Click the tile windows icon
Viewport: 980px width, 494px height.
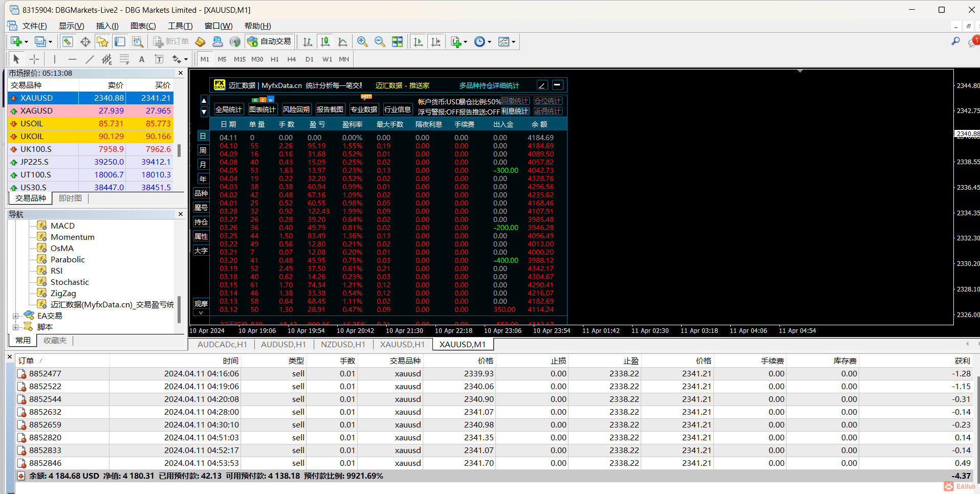397,42
